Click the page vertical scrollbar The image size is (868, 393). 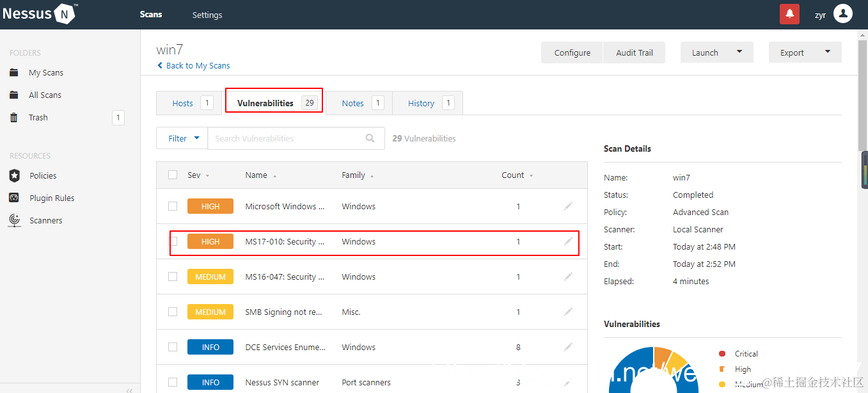tap(863, 96)
